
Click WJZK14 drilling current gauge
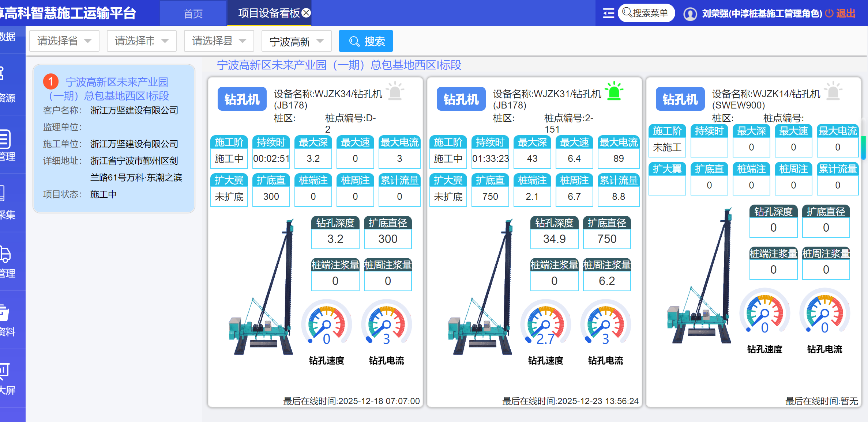(824, 313)
